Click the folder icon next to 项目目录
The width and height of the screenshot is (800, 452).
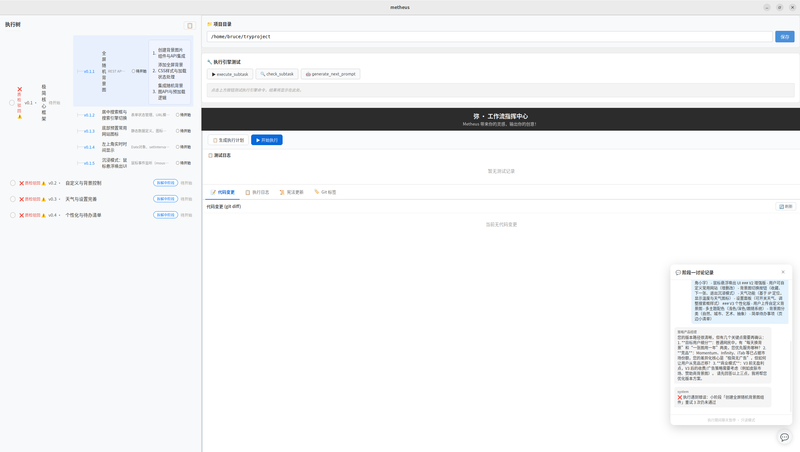coord(209,24)
